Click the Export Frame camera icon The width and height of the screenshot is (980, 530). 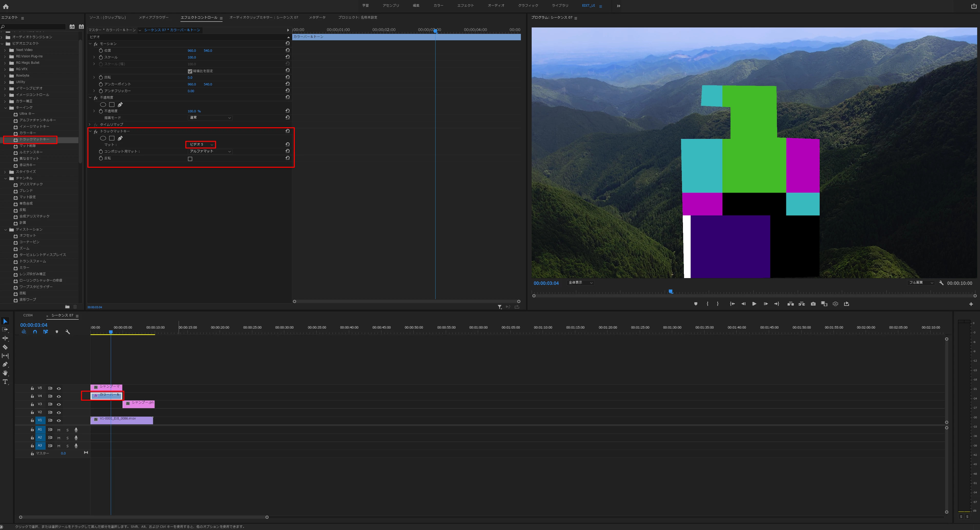click(x=813, y=304)
